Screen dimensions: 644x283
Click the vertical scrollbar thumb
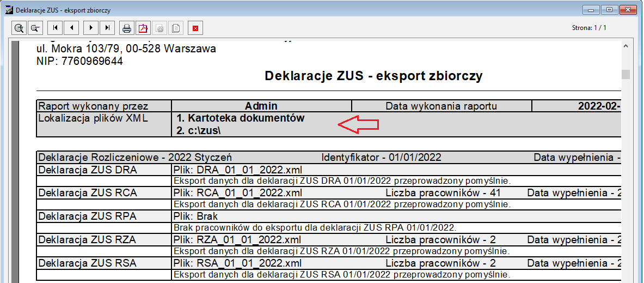625,74
